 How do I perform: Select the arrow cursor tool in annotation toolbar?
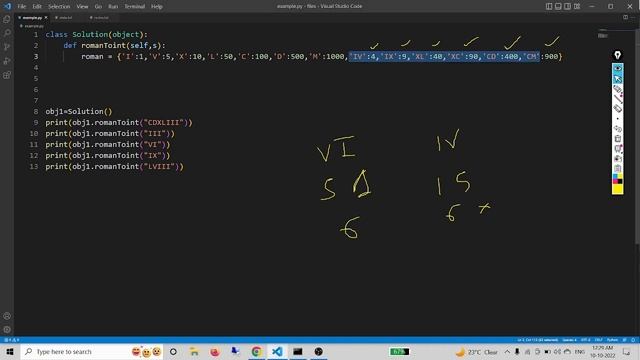[x=618, y=78]
